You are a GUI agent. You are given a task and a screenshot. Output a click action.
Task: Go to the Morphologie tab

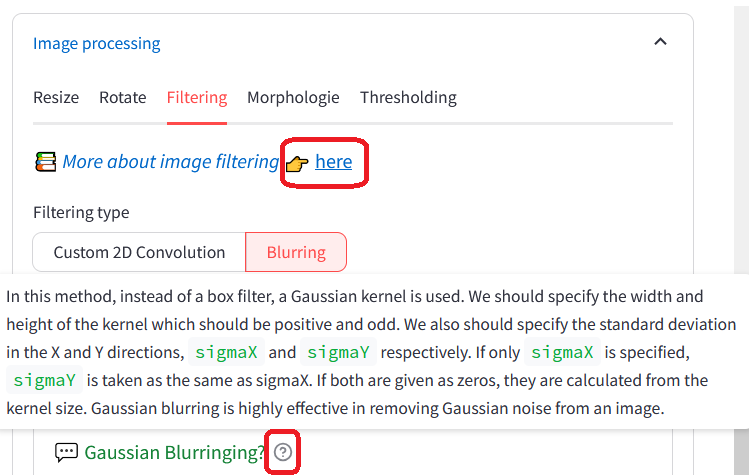pos(293,97)
